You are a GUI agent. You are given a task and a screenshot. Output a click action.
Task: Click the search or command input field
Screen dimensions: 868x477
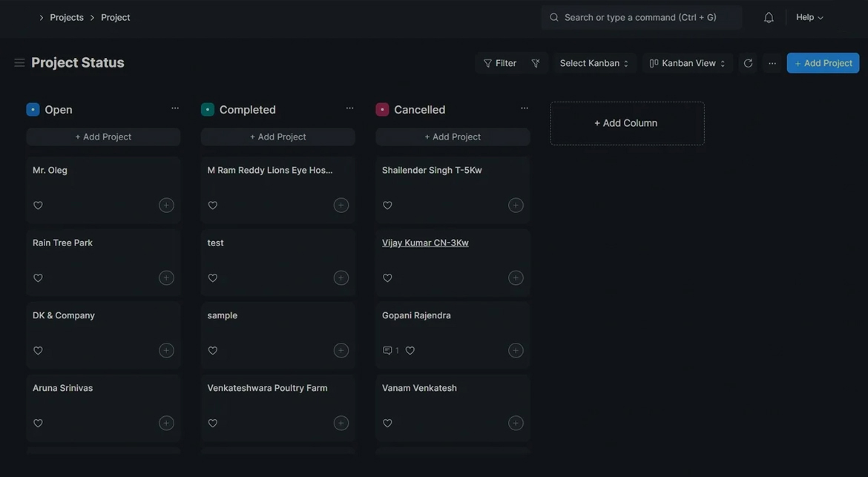point(641,17)
